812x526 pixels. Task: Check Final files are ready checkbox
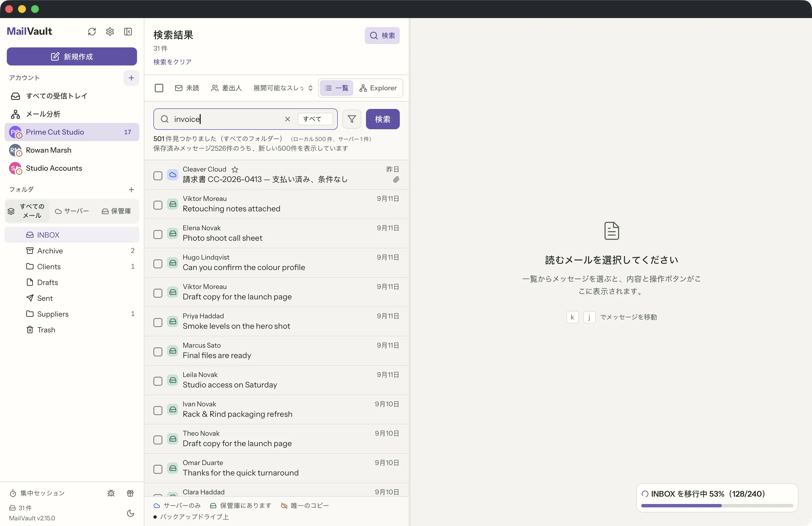click(x=158, y=352)
